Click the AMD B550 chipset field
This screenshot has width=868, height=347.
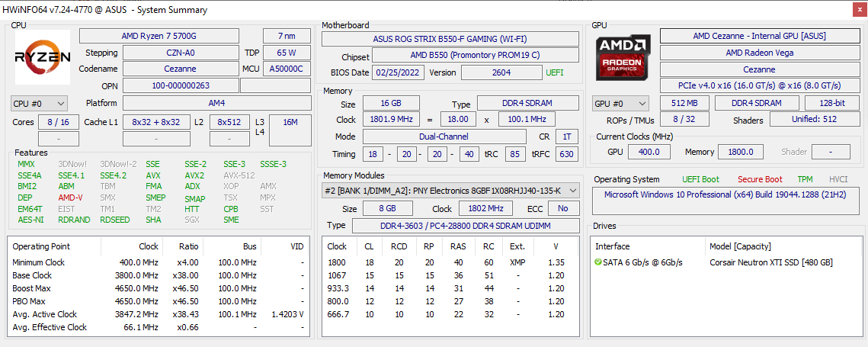click(475, 56)
